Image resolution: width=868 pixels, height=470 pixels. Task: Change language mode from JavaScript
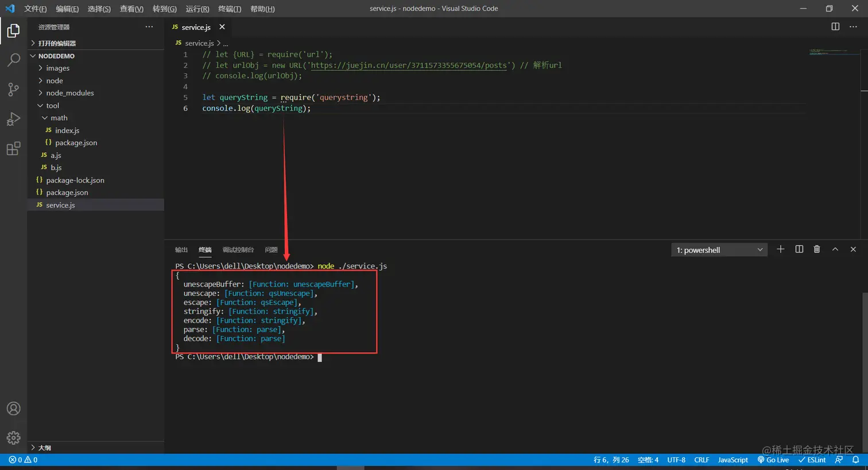click(733, 460)
